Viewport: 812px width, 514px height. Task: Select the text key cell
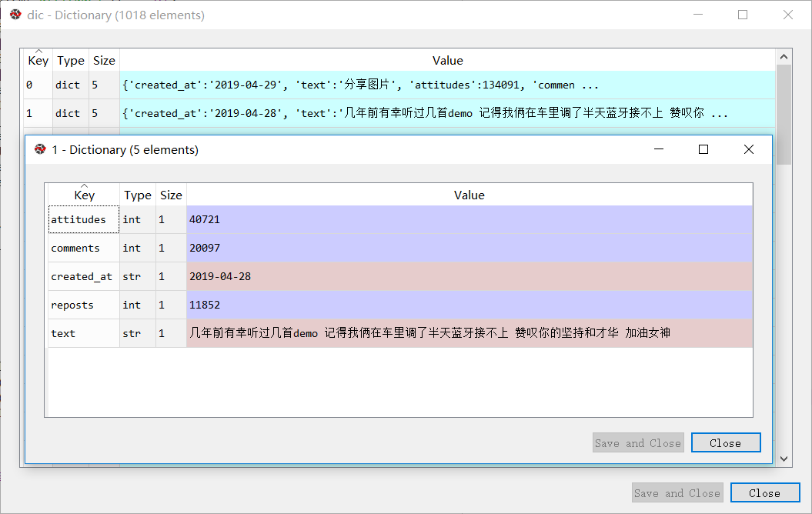click(84, 333)
